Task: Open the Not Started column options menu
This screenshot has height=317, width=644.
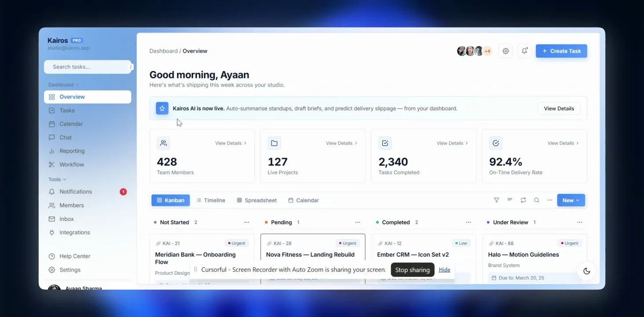Action: [247, 222]
